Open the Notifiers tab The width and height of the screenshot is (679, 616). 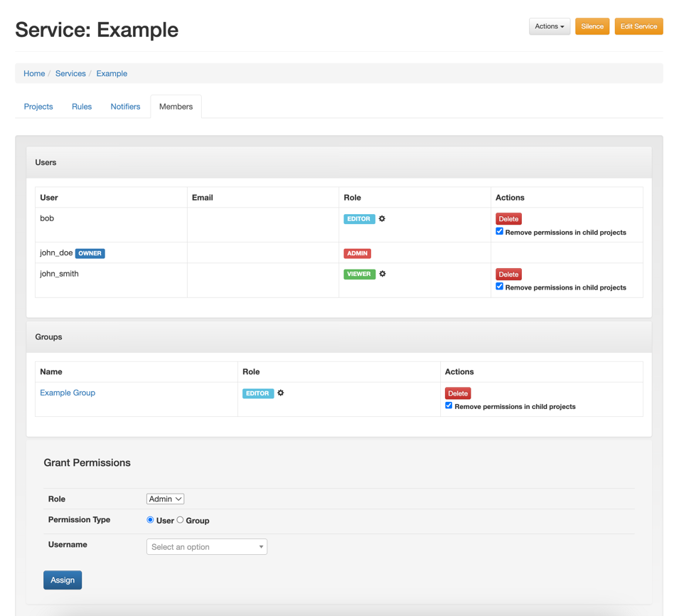(x=125, y=107)
